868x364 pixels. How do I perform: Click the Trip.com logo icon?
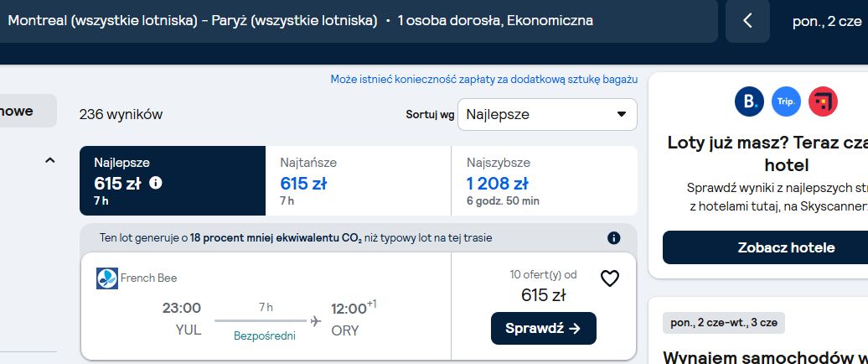tap(786, 101)
